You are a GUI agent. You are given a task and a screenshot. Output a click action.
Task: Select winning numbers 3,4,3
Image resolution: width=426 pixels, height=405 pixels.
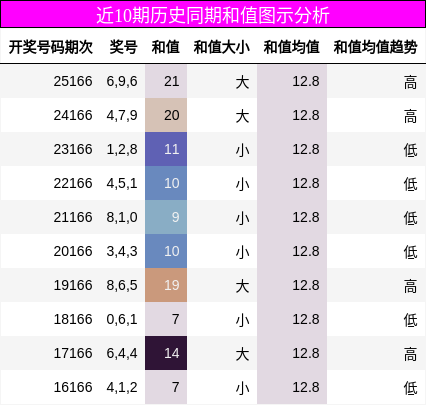(x=122, y=252)
